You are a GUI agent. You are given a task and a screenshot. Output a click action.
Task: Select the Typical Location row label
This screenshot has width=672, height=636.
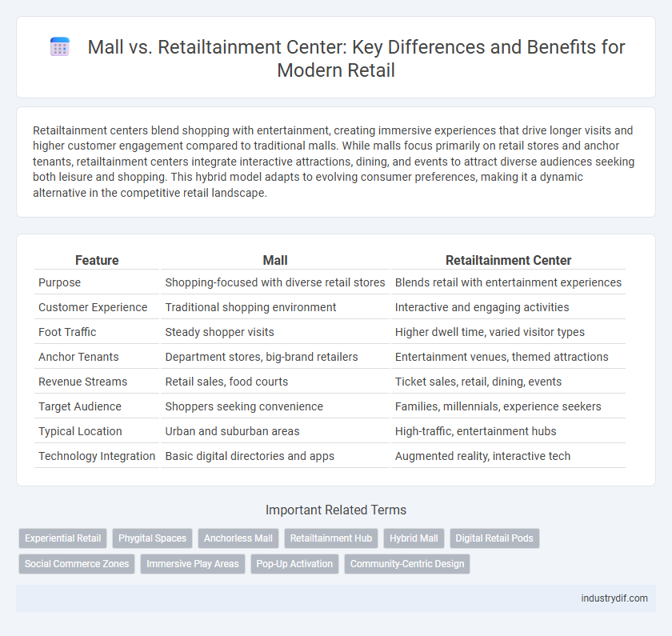click(80, 431)
